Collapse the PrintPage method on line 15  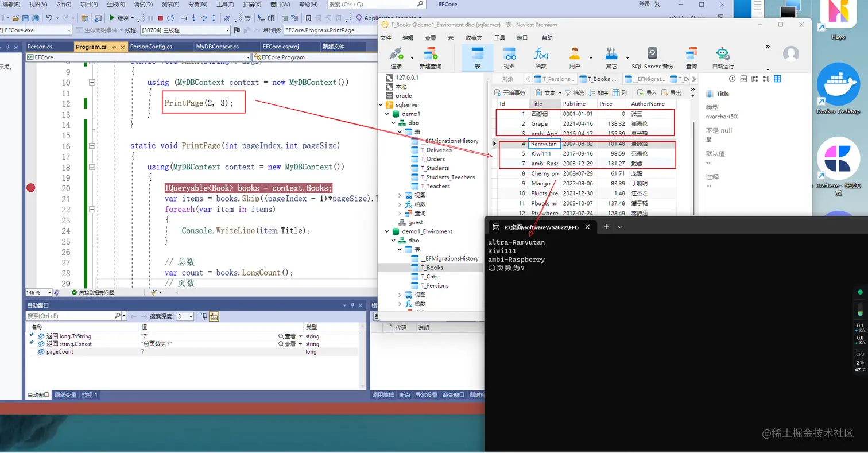(91, 146)
